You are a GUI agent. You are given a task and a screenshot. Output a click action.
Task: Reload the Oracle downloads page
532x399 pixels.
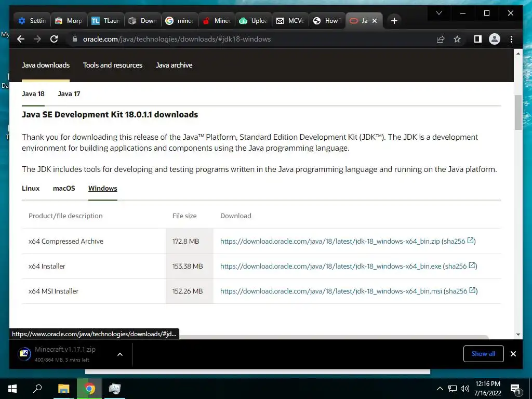(x=54, y=39)
